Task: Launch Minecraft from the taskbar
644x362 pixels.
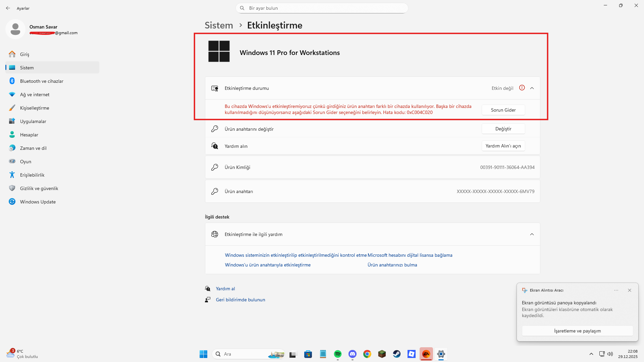Action: tap(382, 354)
